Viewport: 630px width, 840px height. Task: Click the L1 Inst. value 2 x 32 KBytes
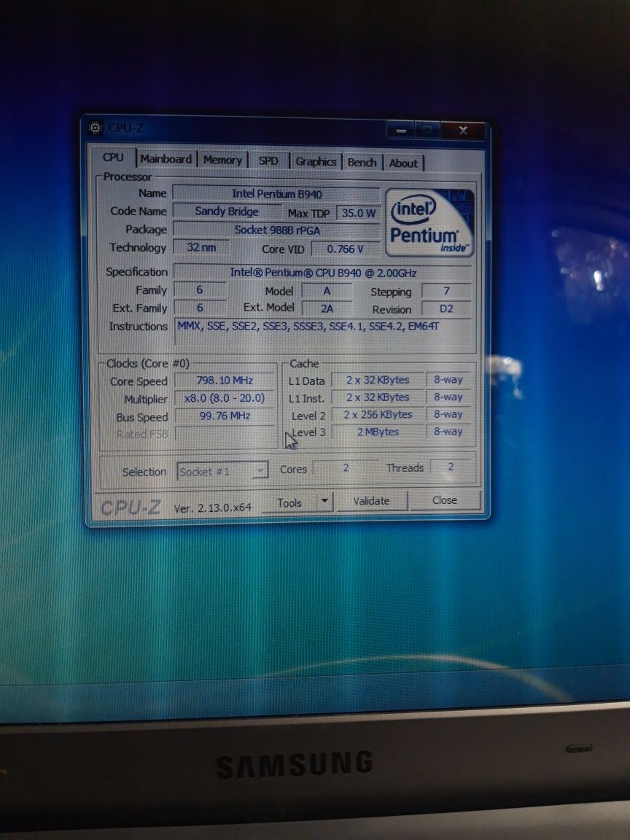coord(378,397)
